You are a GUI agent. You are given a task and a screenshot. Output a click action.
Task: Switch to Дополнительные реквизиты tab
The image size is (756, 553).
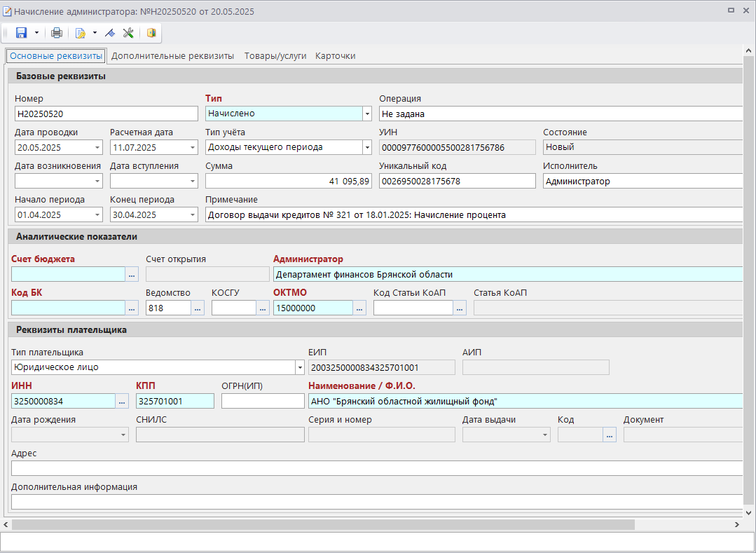click(172, 56)
